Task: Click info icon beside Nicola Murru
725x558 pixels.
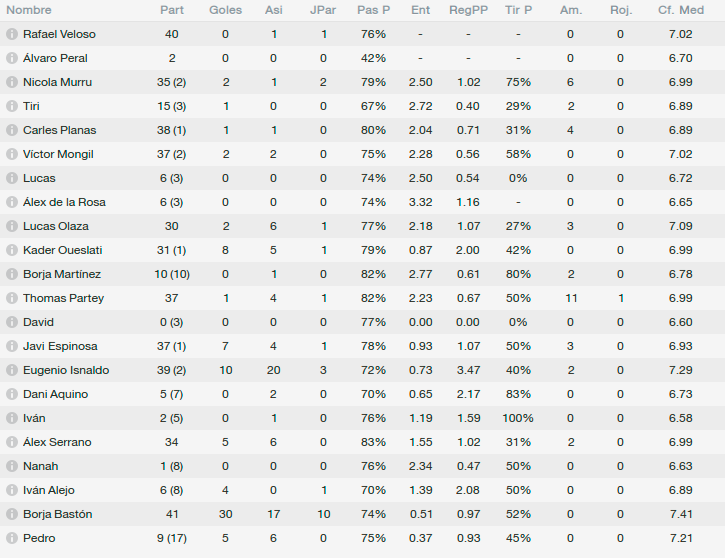Action: (12, 82)
